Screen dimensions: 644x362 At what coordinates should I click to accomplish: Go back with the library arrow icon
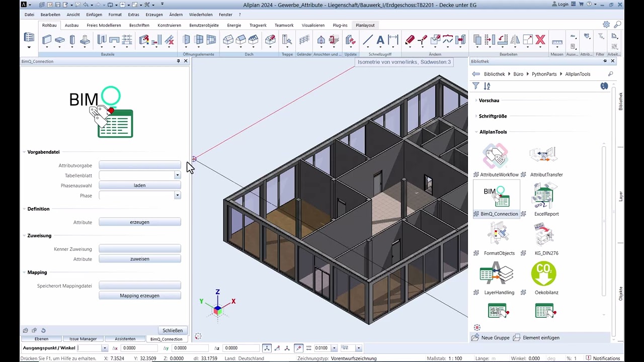tap(476, 74)
